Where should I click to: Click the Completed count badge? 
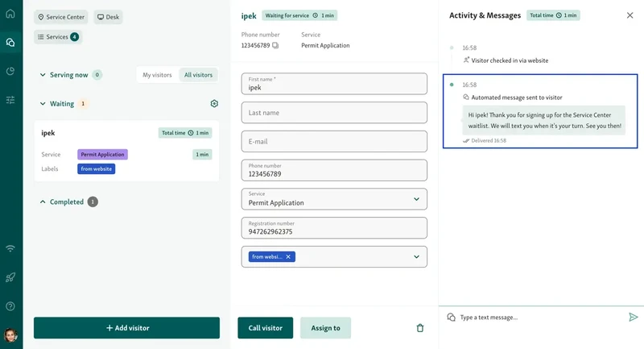93,202
